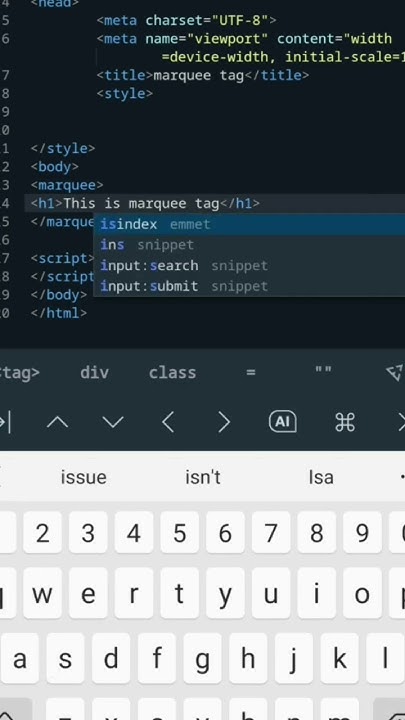This screenshot has width=405, height=720.
Task: Choose the ins snippet suggestion
Action: [x=249, y=245]
